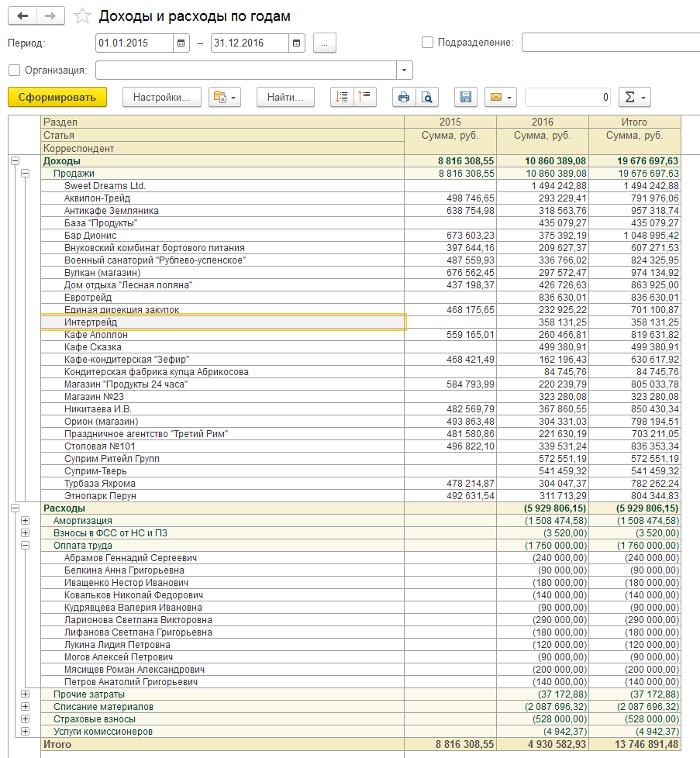Image resolution: width=700 pixels, height=758 pixels.
Task: Add report to favorites with star icon
Action: point(82,16)
